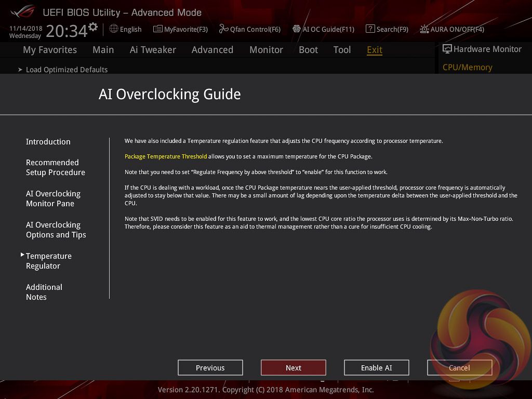The image size is (532, 399).
Task: Click the AI OC Guide brain icon
Action: tap(297, 29)
